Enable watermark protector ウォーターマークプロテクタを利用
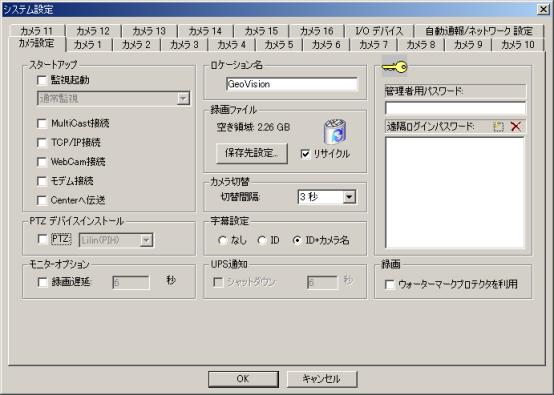 [390, 284]
